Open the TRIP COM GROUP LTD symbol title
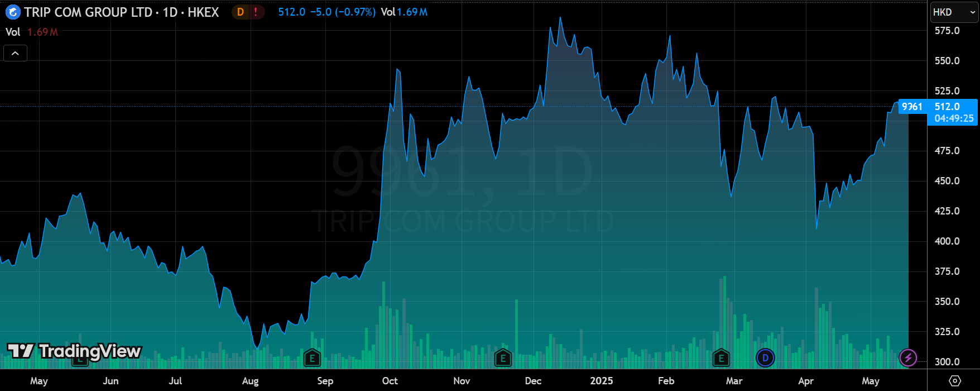This screenshot has width=980, height=391. (x=88, y=12)
